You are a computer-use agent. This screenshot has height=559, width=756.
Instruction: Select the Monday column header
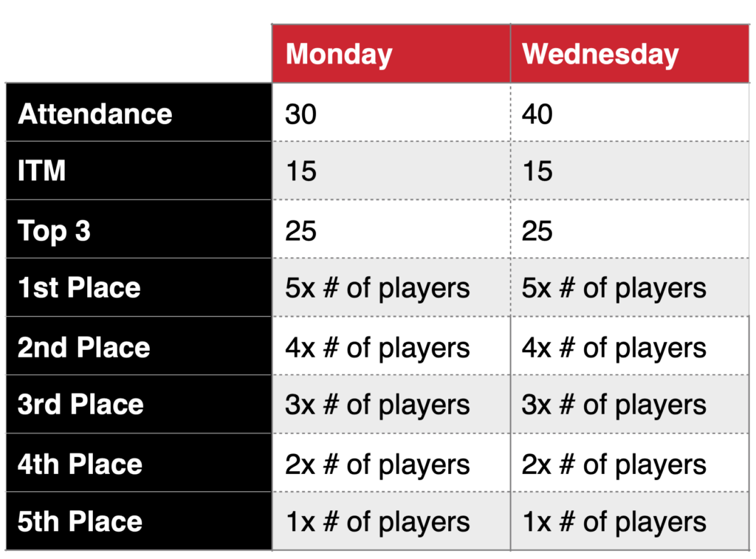tap(391, 53)
